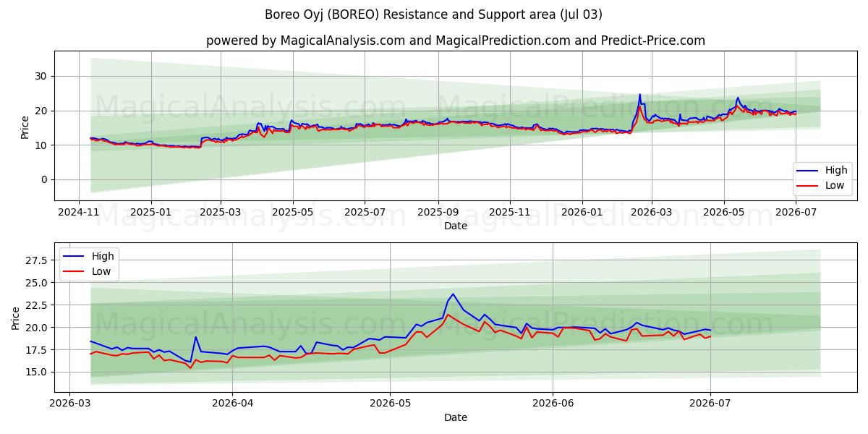The image size is (868, 434).
Task: Click the mid-May 2026 high peak in bottom chart
Action: (453, 294)
